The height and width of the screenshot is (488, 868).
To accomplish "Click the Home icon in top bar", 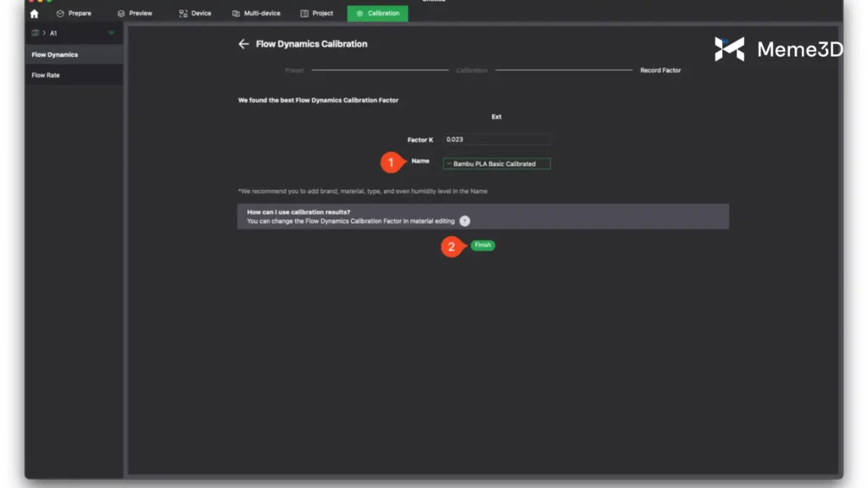I will coord(34,14).
